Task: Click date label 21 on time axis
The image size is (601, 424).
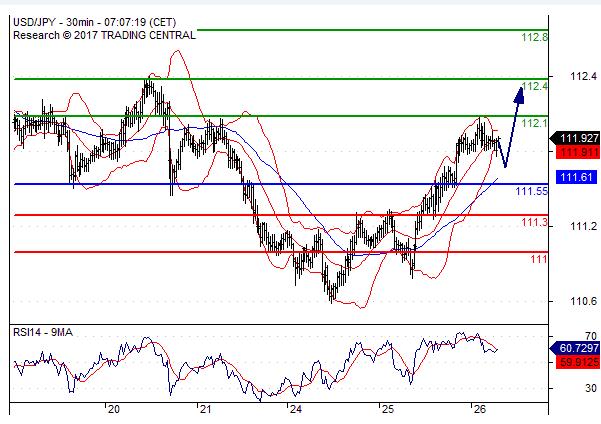Action: 205,409
